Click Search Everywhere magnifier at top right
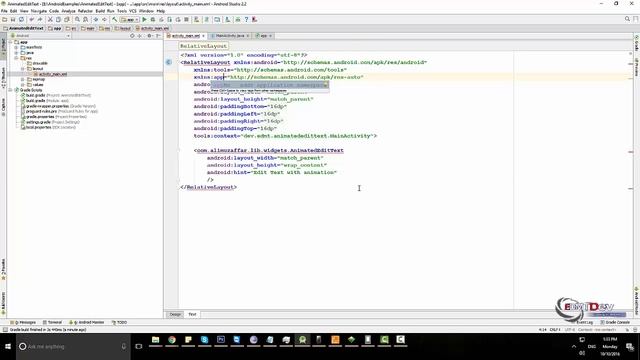Viewport: 640px width, 360px height. point(627,19)
